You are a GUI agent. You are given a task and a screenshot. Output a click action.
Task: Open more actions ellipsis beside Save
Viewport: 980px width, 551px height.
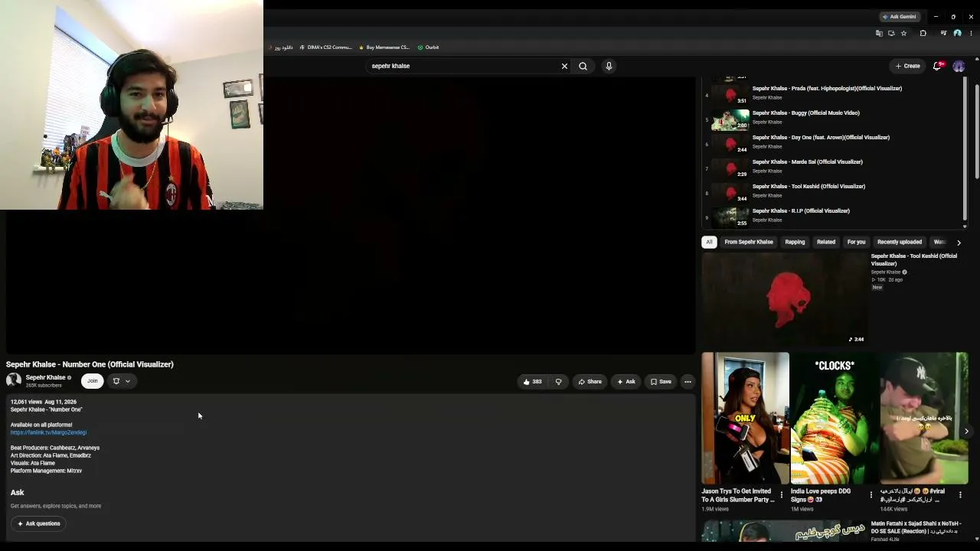688,381
